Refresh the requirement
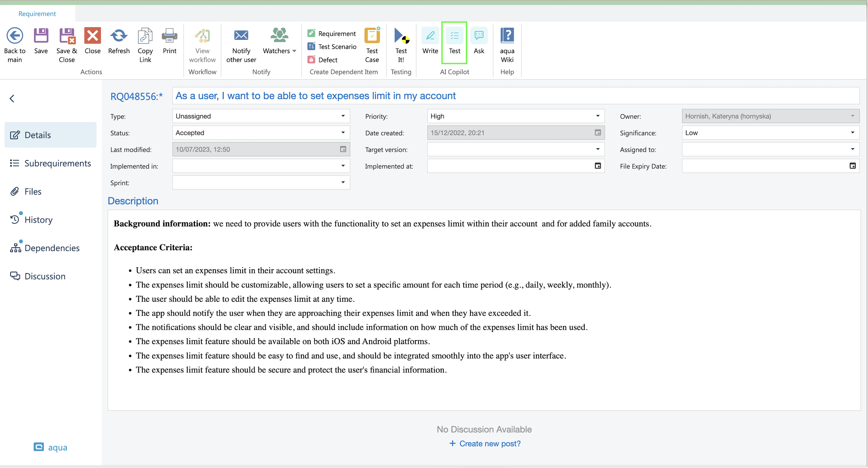 coord(119,36)
